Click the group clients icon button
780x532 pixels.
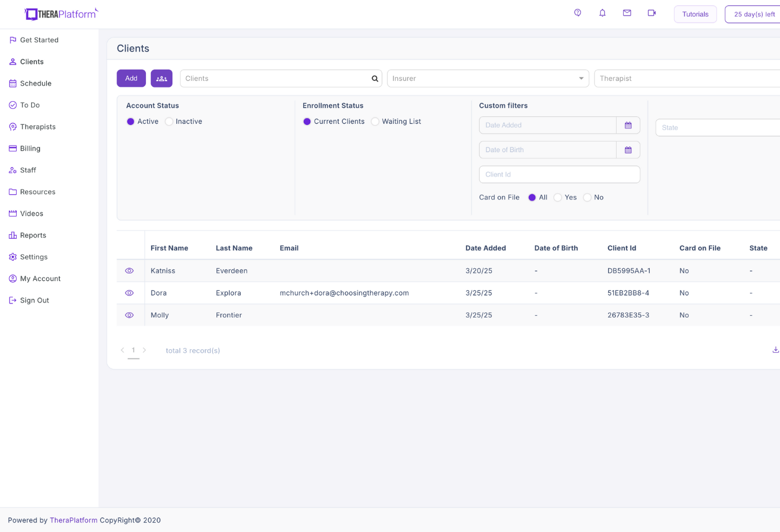pyautogui.click(x=161, y=79)
